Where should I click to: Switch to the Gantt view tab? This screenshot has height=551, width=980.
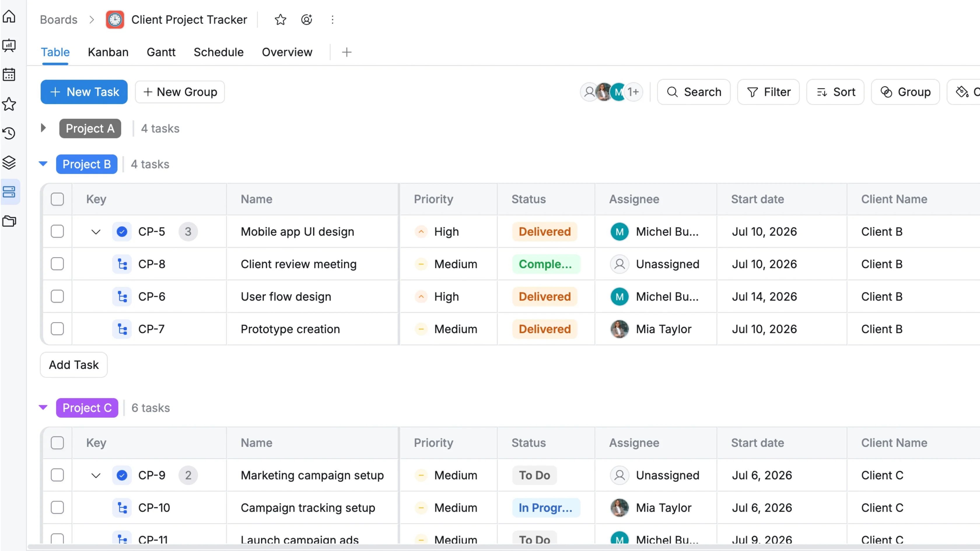(x=161, y=52)
